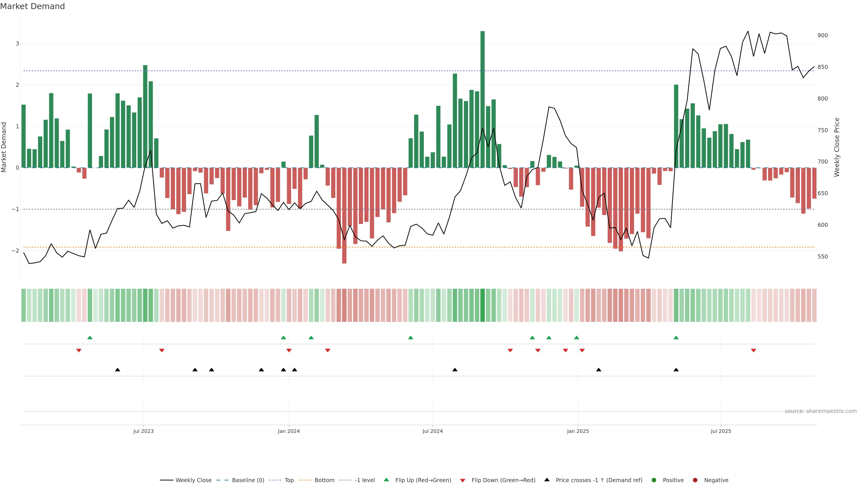Click the Market Demand chart title

point(32,6)
